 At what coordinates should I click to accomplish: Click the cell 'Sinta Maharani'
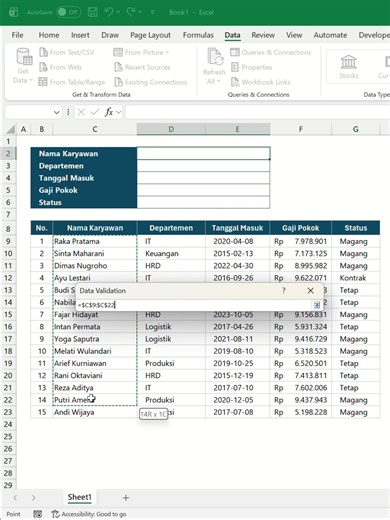pos(95,253)
